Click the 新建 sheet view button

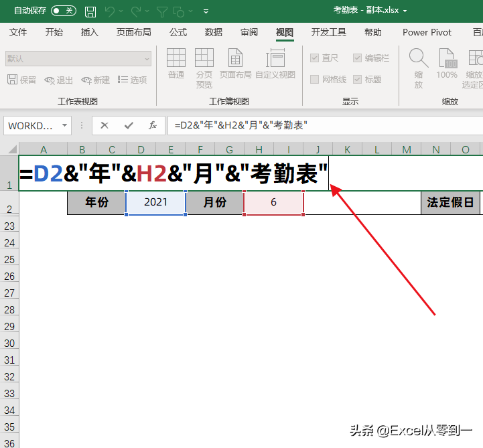tap(96, 80)
